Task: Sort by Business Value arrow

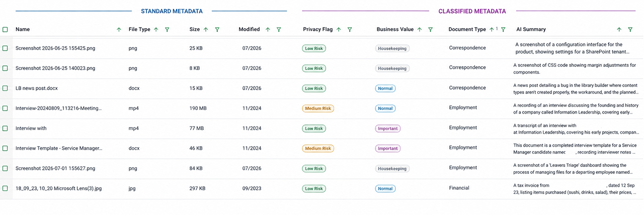Action: click(420, 30)
